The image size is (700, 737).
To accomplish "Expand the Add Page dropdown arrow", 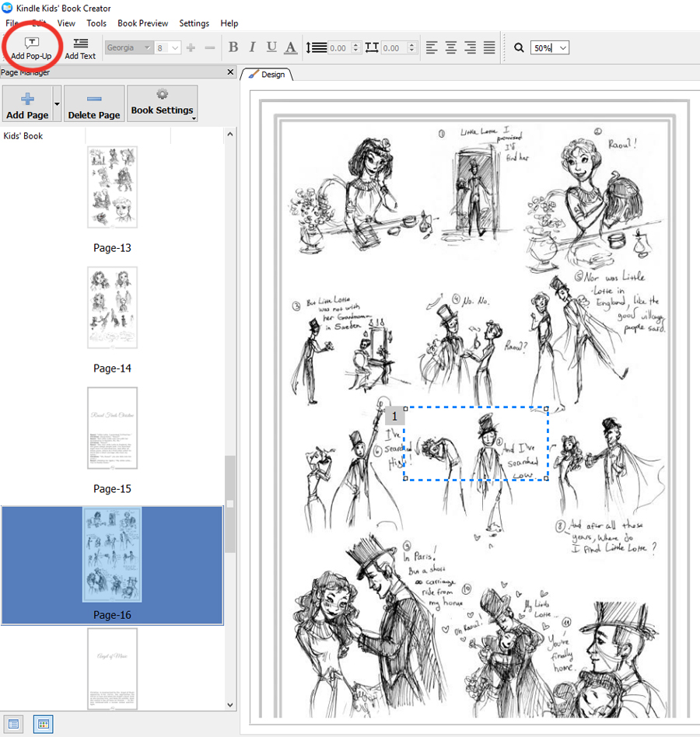I will 57,104.
